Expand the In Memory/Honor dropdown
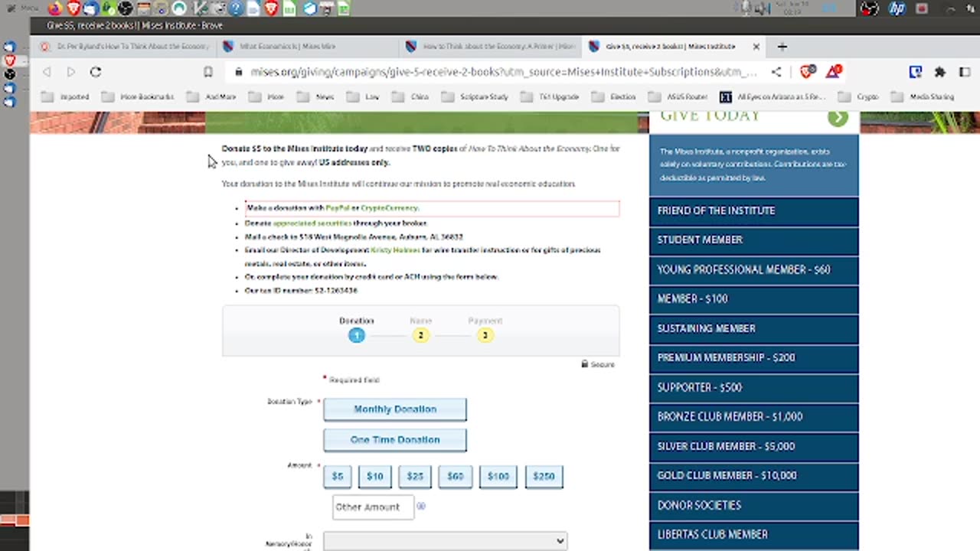Screen dimensions: 980x551 (x=445, y=541)
